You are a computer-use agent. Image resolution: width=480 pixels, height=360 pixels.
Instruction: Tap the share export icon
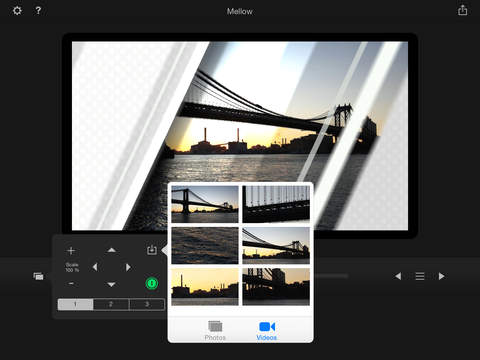pos(462,10)
